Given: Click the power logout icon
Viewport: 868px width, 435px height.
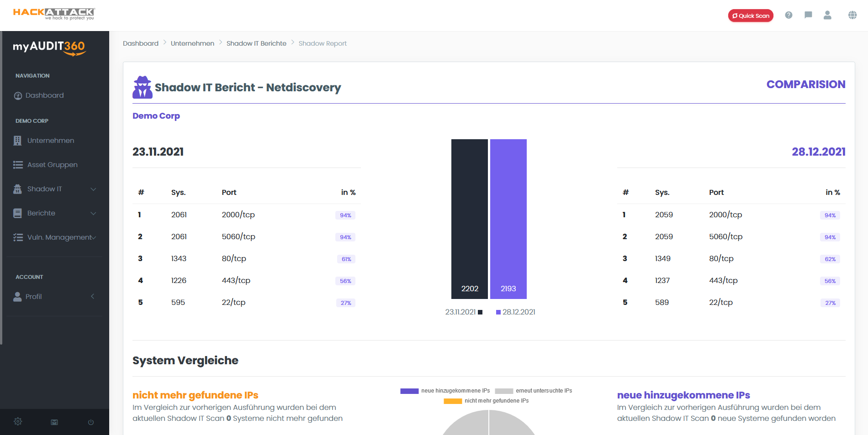Looking at the screenshot, I should click(x=91, y=422).
